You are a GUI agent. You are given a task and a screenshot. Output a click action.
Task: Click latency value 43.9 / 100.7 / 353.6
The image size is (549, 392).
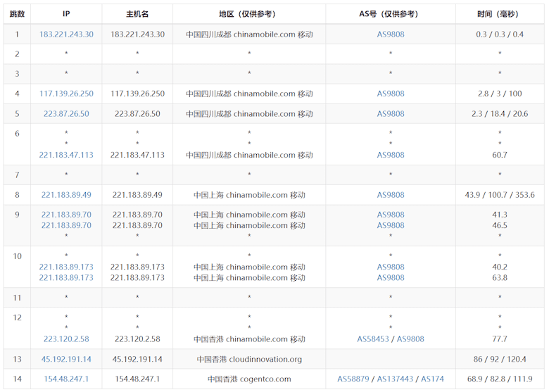click(499, 195)
